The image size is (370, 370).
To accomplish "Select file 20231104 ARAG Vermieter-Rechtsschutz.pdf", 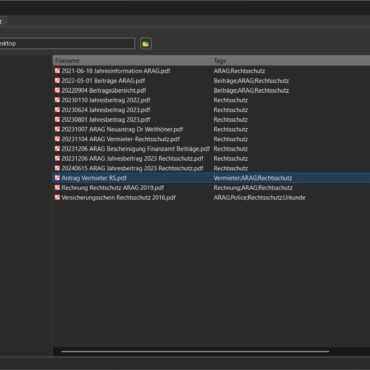I will (121, 139).
